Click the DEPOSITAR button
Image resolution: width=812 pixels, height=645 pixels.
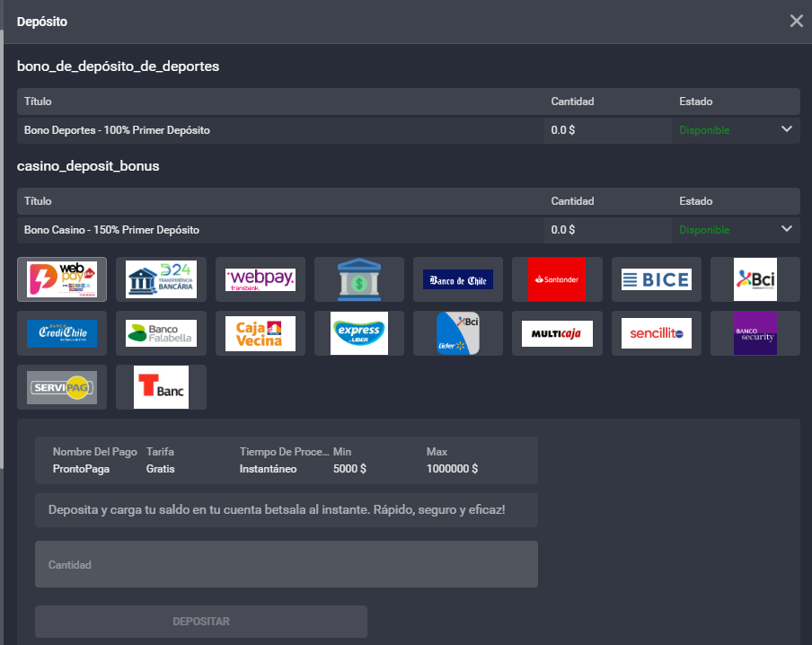click(201, 621)
